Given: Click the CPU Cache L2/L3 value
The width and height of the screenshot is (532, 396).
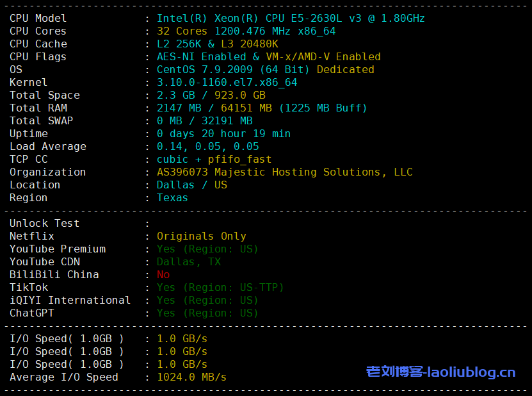Looking at the screenshot, I should tap(217, 44).
